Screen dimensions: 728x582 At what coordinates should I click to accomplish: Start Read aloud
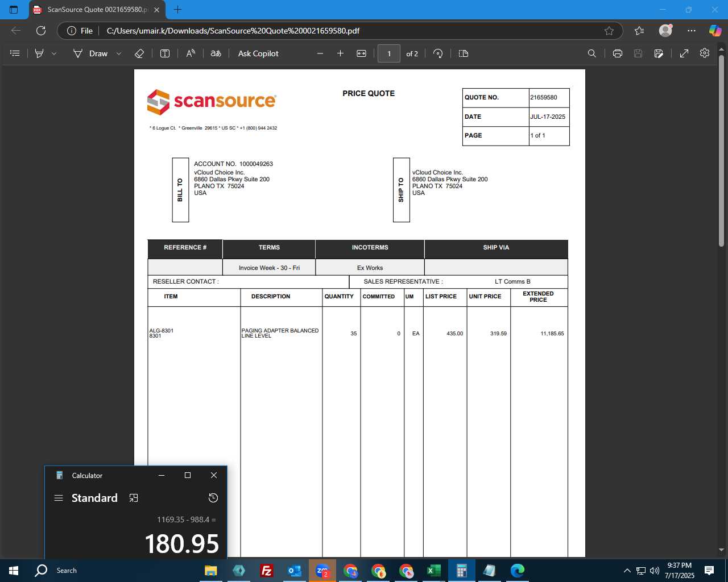(191, 53)
